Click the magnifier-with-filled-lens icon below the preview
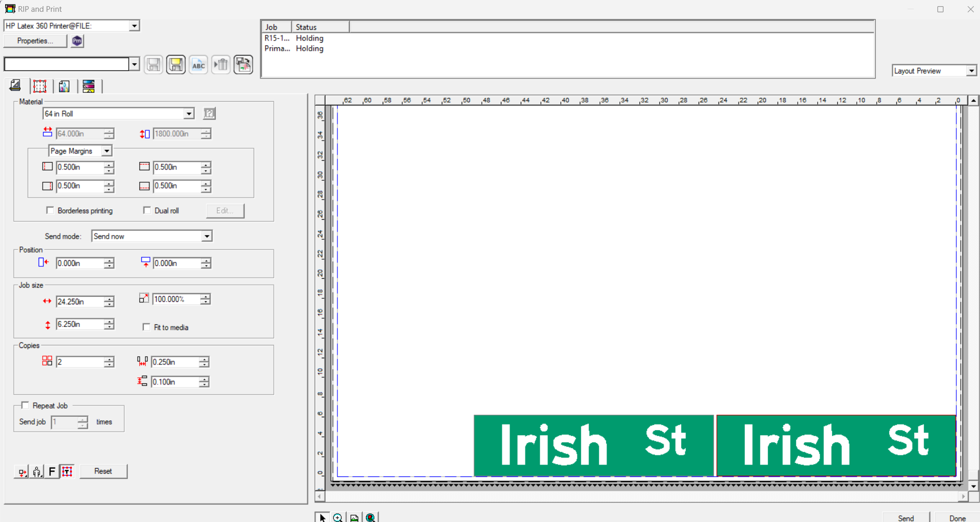 coord(371,517)
